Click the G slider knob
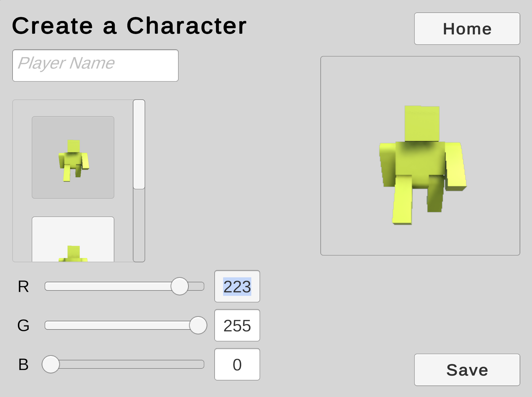The width and height of the screenshot is (532, 397). point(198,325)
